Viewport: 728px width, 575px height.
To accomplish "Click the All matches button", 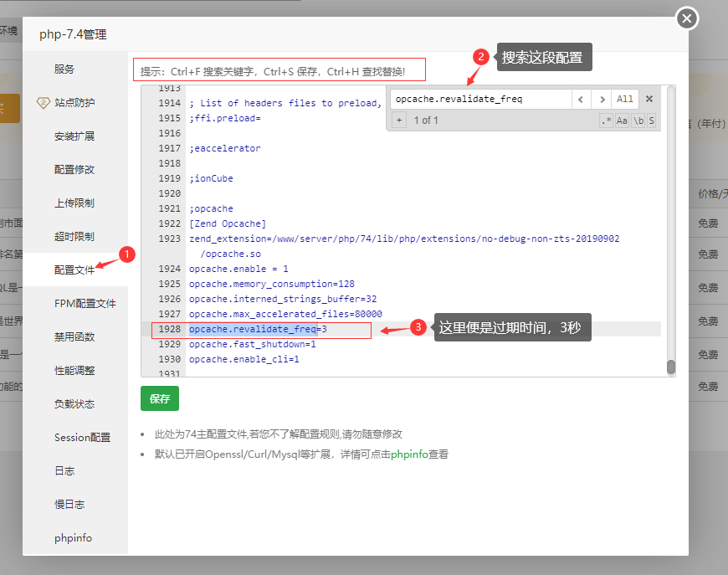I will [x=625, y=99].
